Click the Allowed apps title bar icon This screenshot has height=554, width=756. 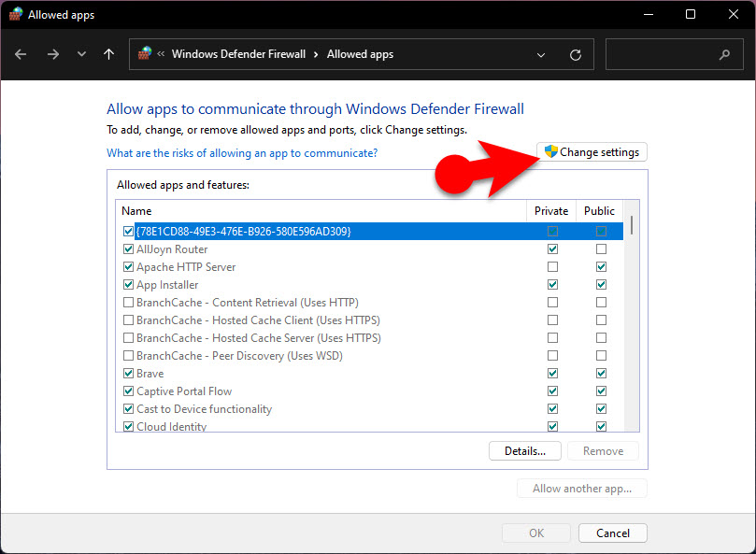(x=16, y=14)
